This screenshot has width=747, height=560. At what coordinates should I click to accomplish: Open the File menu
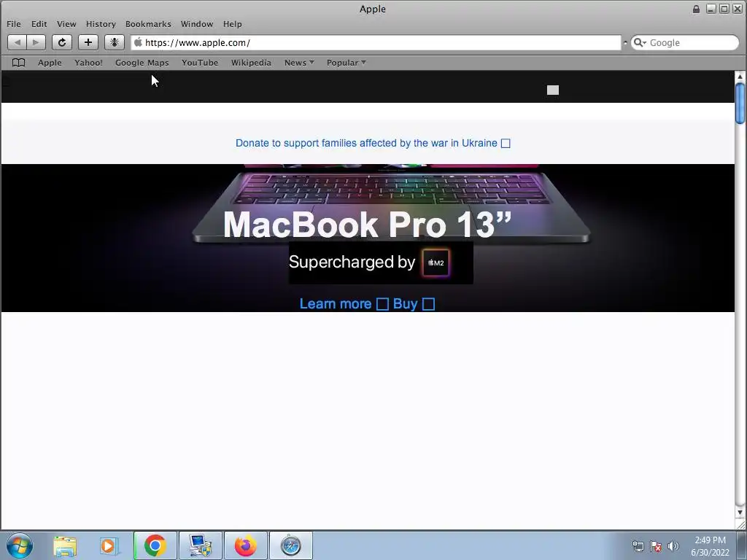pos(14,24)
